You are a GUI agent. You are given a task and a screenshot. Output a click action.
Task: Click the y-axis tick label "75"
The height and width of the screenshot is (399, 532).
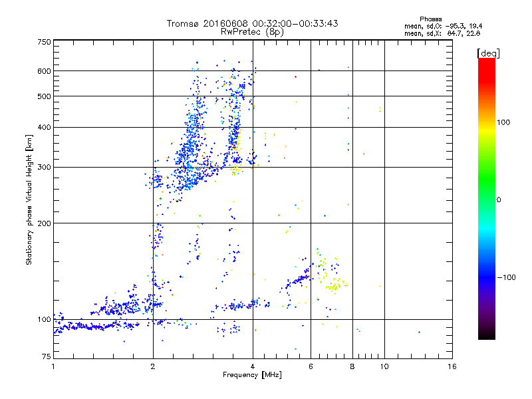coord(47,356)
